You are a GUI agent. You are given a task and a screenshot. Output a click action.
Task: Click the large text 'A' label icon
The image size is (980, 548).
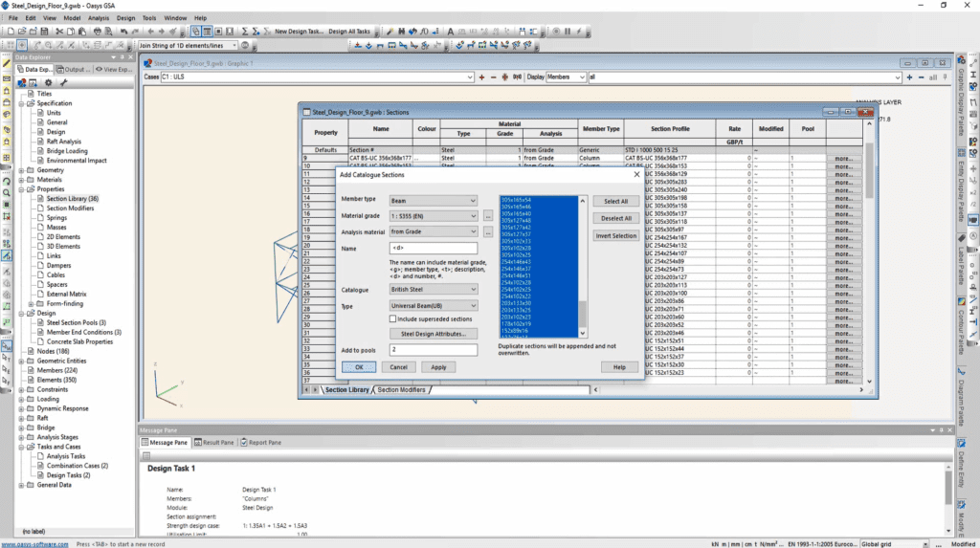coord(450,32)
